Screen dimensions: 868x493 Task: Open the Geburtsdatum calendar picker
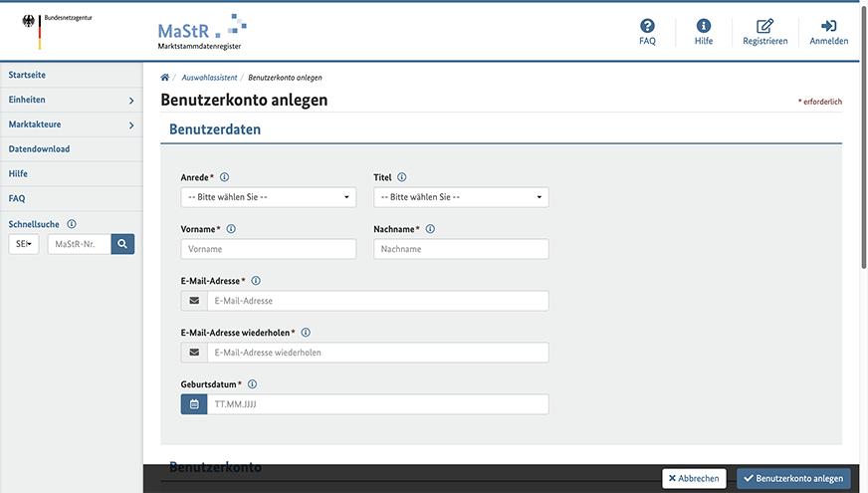pyautogui.click(x=194, y=404)
